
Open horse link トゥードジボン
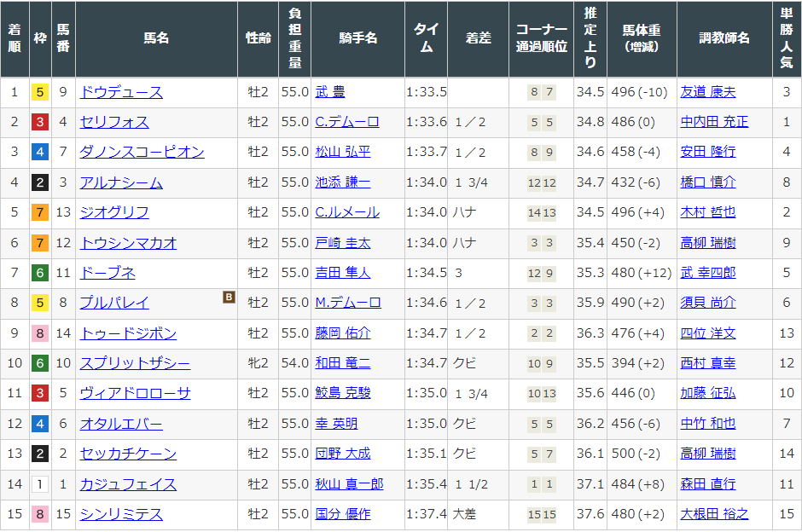pos(128,333)
